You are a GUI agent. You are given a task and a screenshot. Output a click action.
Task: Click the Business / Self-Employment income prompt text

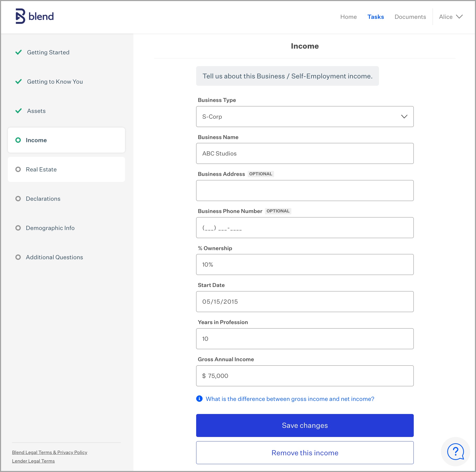(x=287, y=76)
